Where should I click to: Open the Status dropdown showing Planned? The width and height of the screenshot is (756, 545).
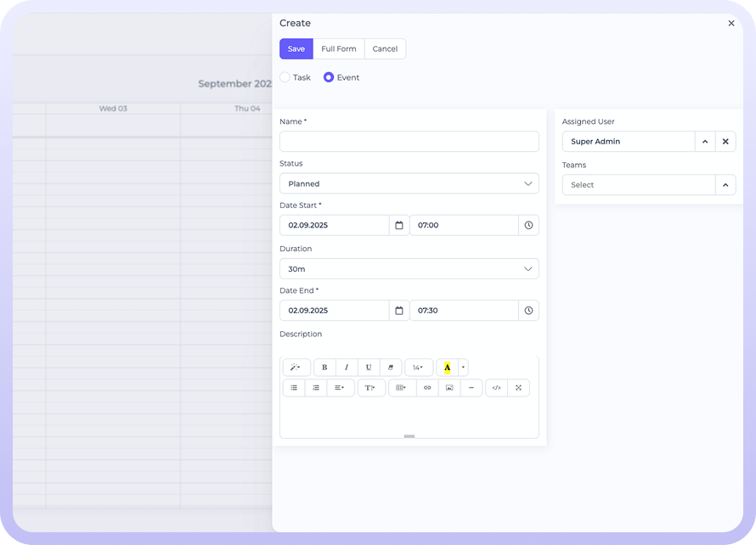[x=409, y=183]
